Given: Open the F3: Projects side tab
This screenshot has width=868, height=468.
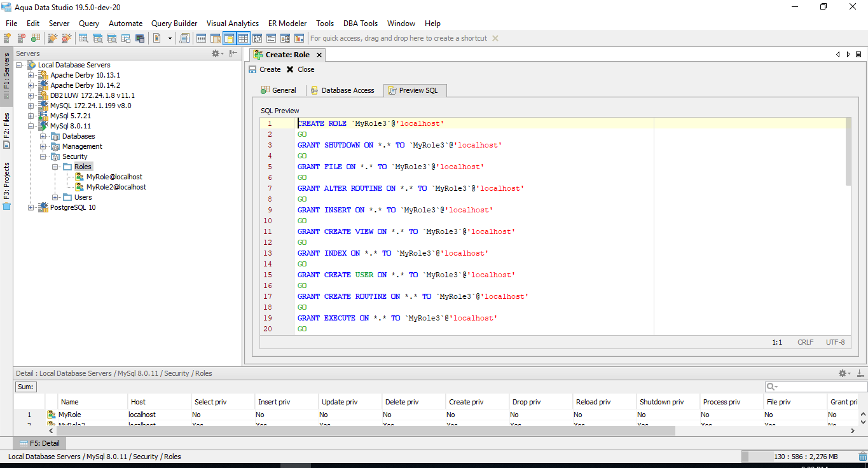Looking at the screenshot, I should pos(6,185).
